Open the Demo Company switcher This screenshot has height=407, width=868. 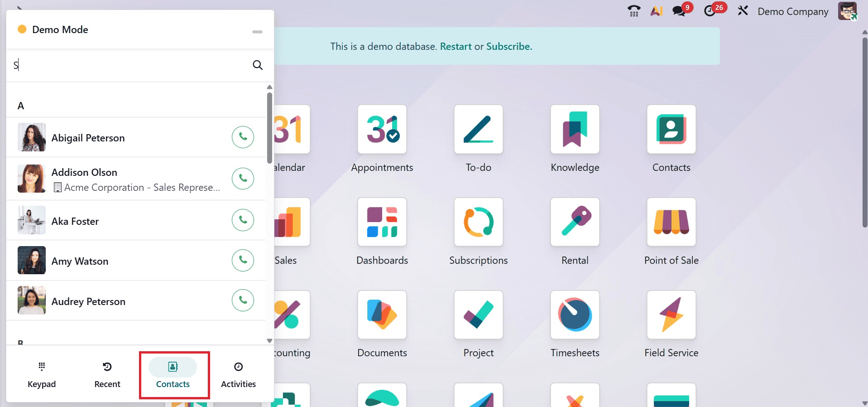coord(793,11)
